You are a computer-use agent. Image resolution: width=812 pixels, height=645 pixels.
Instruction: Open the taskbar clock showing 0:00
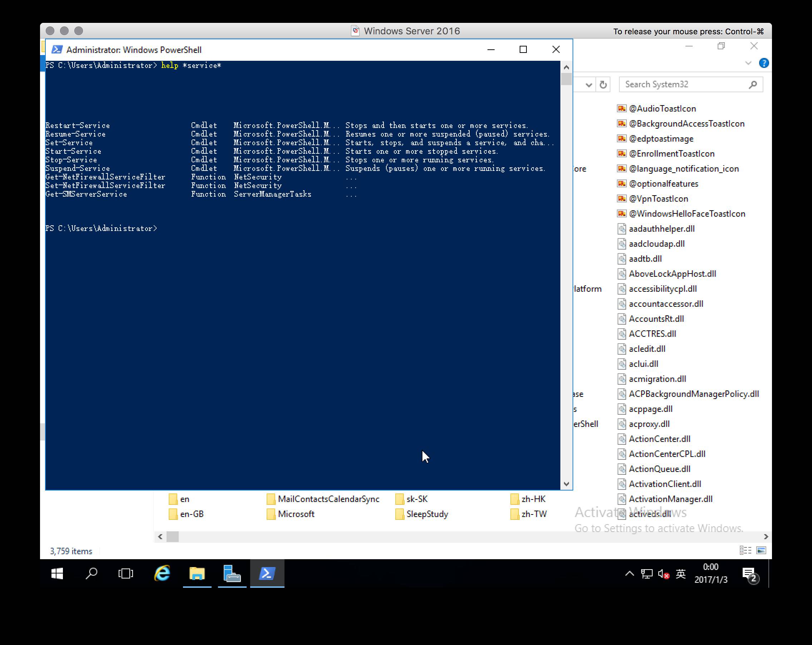point(711,573)
